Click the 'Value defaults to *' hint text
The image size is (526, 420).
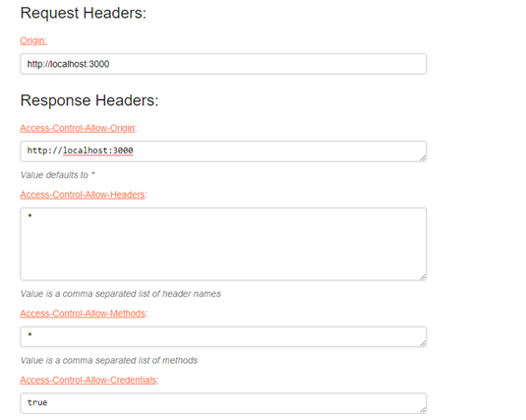tap(58, 175)
